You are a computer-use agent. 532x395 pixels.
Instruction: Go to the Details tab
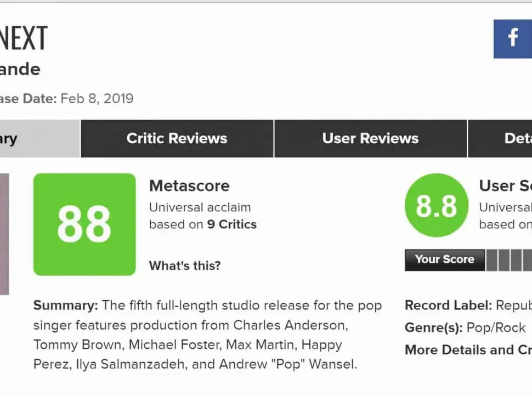tap(517, 138)
